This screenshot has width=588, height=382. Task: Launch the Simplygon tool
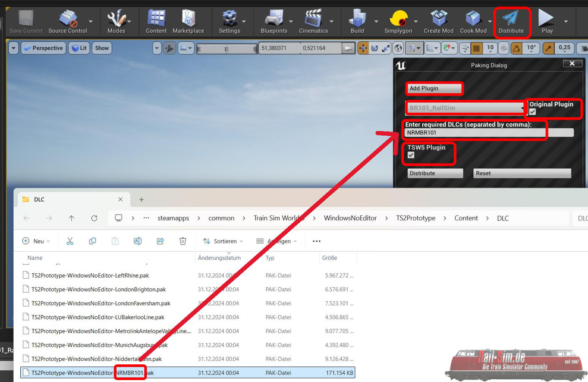[x=398, y=22]
